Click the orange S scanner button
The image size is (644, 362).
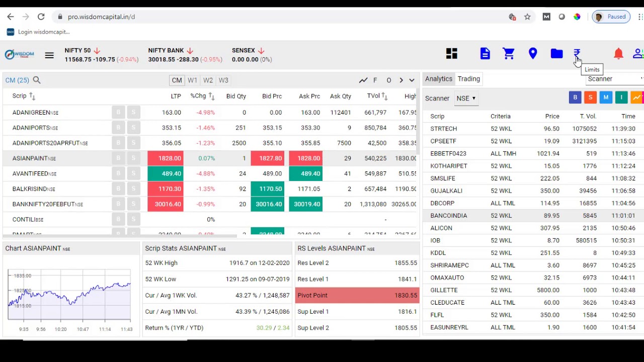[x=590, y=98]
